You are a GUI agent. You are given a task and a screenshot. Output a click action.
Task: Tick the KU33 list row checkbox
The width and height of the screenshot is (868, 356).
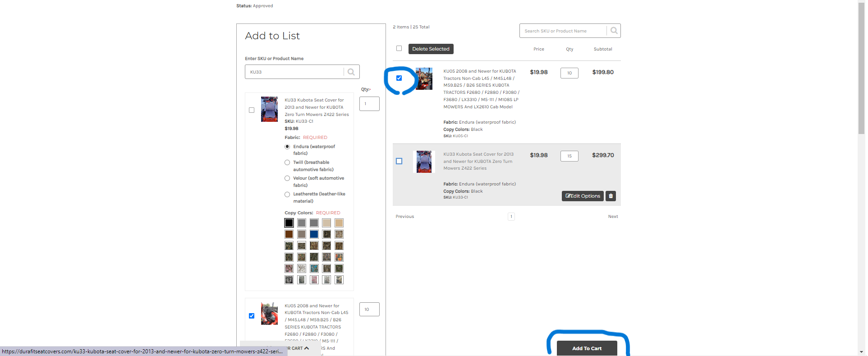399,161
